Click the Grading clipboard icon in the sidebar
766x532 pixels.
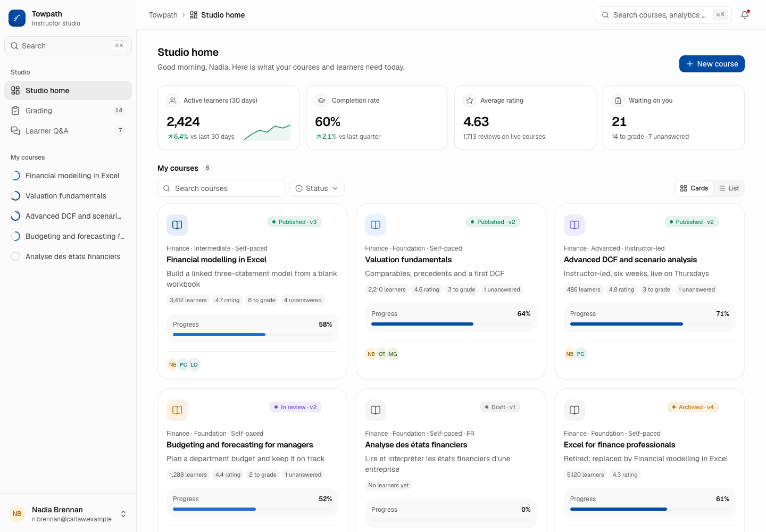(15, 111)
